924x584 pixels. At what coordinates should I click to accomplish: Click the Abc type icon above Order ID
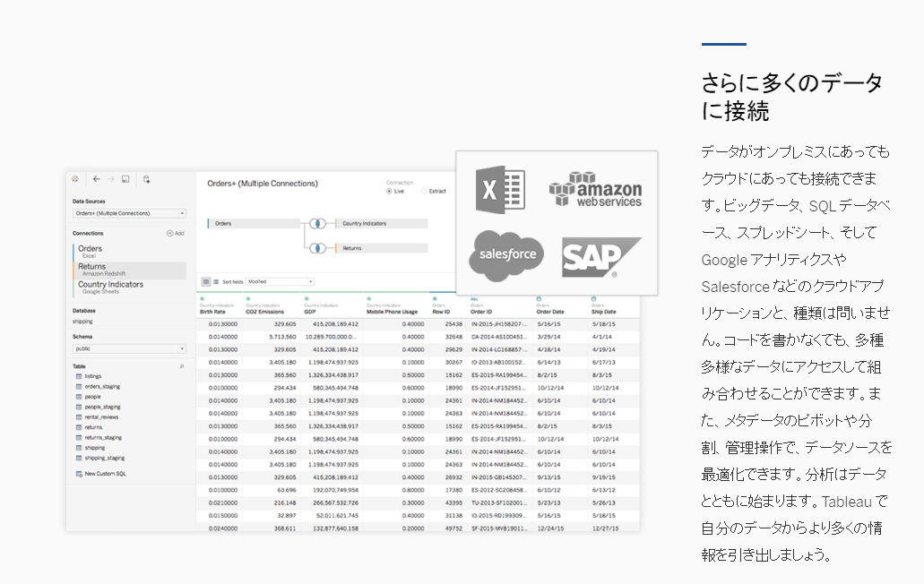474,299
